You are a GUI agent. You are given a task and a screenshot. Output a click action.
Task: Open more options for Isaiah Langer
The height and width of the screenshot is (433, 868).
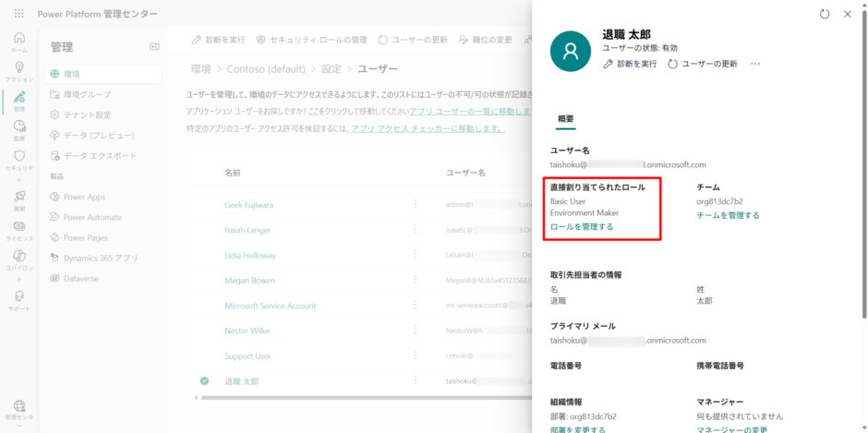coord(416,229)
